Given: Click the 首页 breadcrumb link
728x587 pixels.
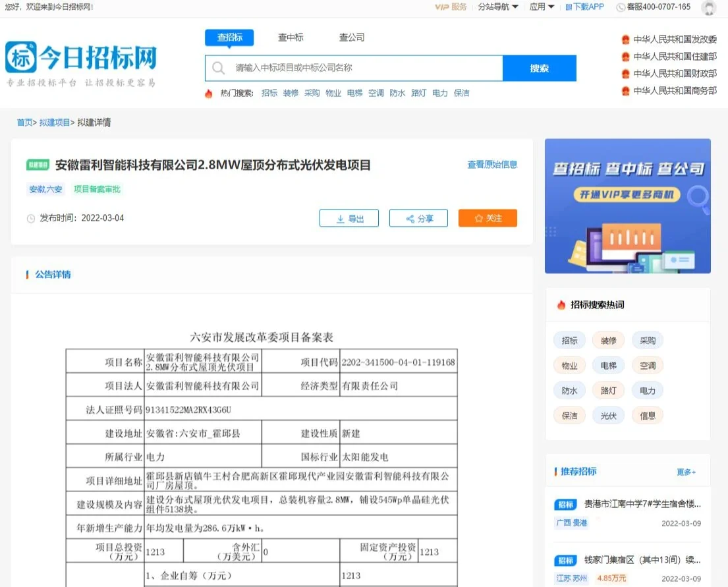Looking at the screenshot, I should [x=24, y=122].
